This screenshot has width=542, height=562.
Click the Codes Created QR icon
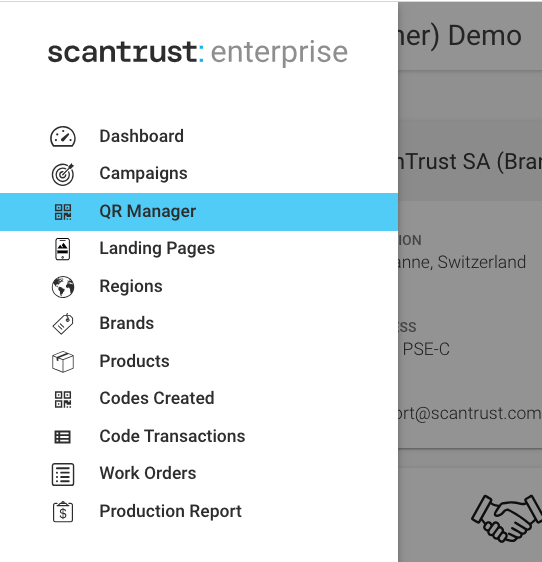pyautogui.click(x=63, y=399)
